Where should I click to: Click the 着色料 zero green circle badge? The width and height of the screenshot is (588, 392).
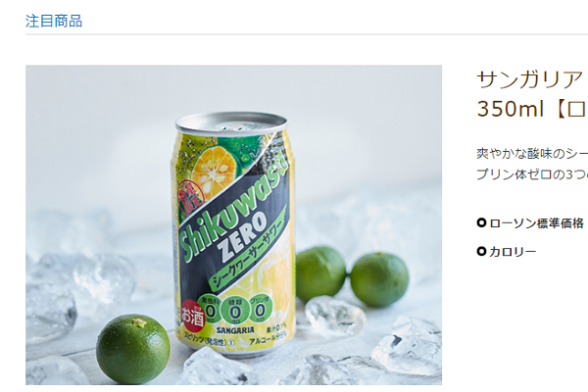pyautogui.click(x=211, y=311)
